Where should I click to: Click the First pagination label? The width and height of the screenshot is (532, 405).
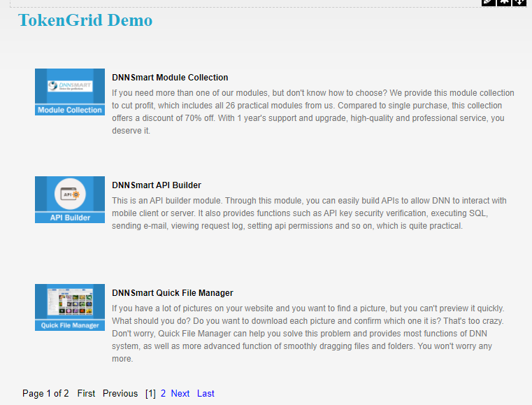[x=86, y=393]
